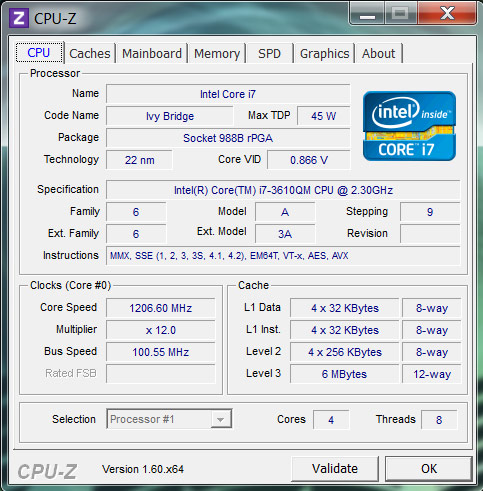Image resolution: width=483 pixels, height=491 pixels.
Task: Click the Max TDP value 45 W
Action: pos(323,116)
